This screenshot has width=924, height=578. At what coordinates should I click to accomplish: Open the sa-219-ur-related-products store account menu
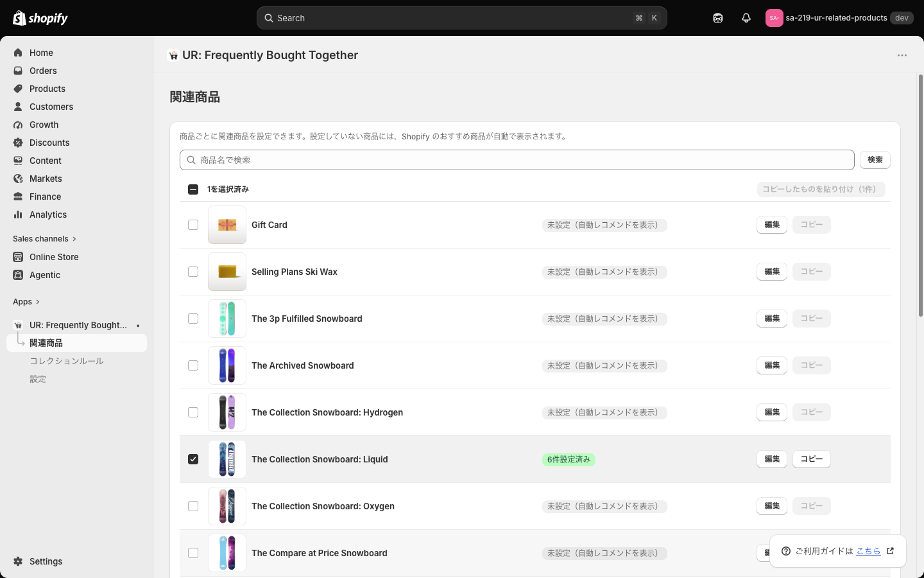tap(839, 18)
